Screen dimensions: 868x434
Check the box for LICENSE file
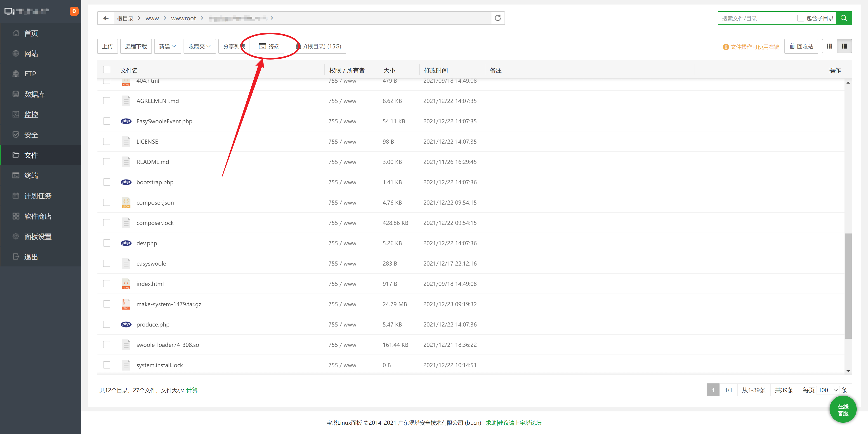(x=107, y=141)
